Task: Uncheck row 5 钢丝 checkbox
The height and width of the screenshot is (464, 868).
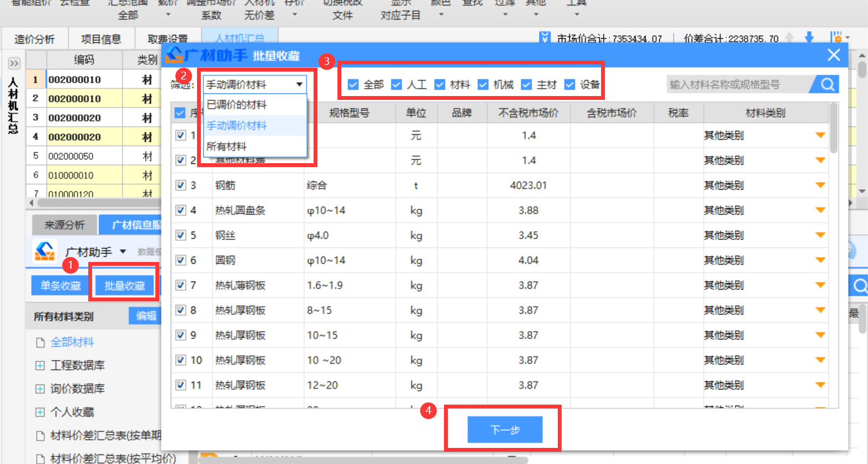Action: point(180,235)
